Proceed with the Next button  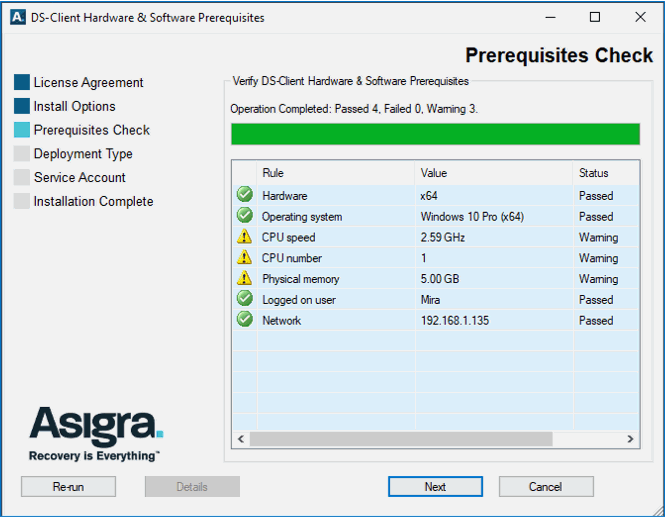click(435, 486)
